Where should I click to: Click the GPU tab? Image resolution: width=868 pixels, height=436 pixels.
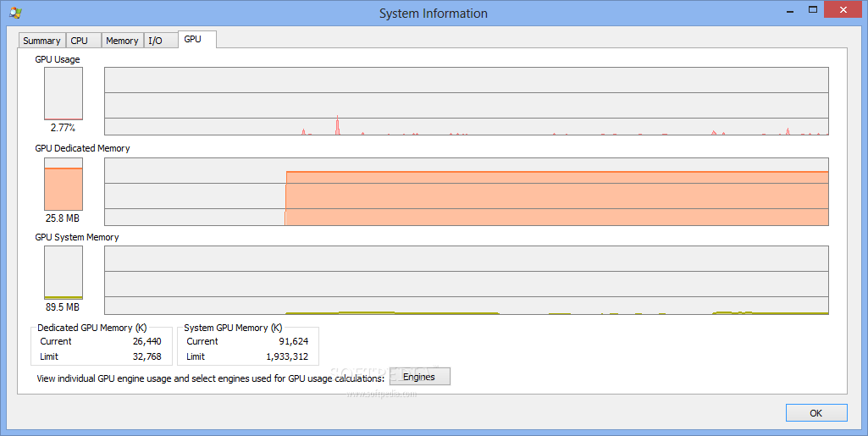193,39
